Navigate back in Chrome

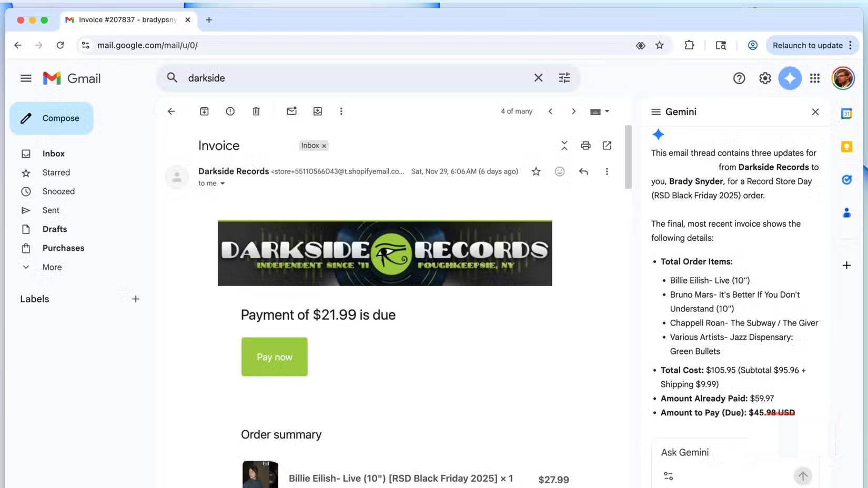(18, 45)
